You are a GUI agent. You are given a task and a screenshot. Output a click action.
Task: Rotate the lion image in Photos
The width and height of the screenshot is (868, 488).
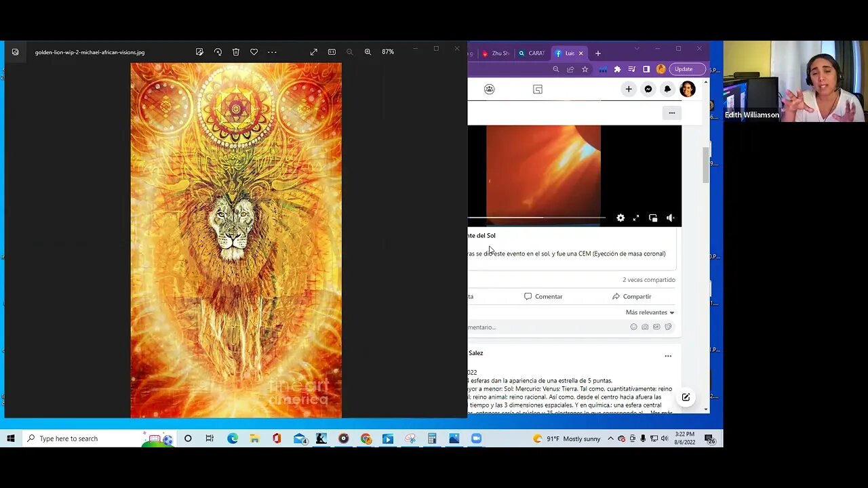click(218, 52)
